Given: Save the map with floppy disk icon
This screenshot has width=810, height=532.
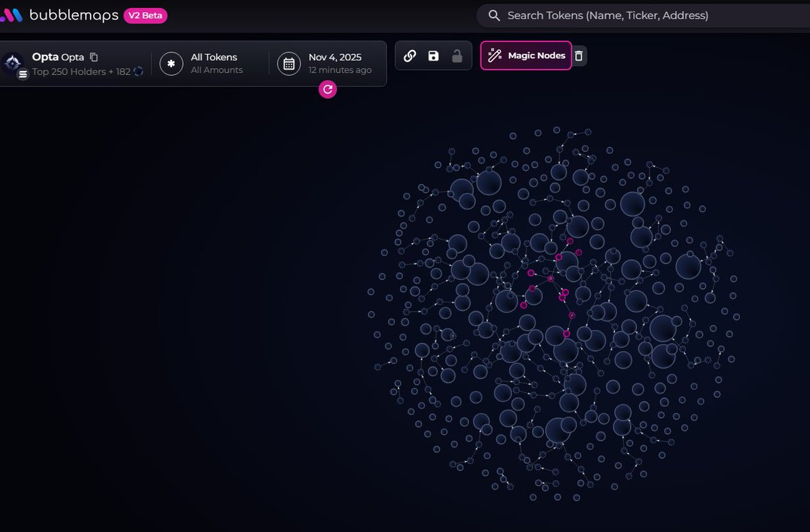Looking at the screenshot, I should [x=433, y=56].
